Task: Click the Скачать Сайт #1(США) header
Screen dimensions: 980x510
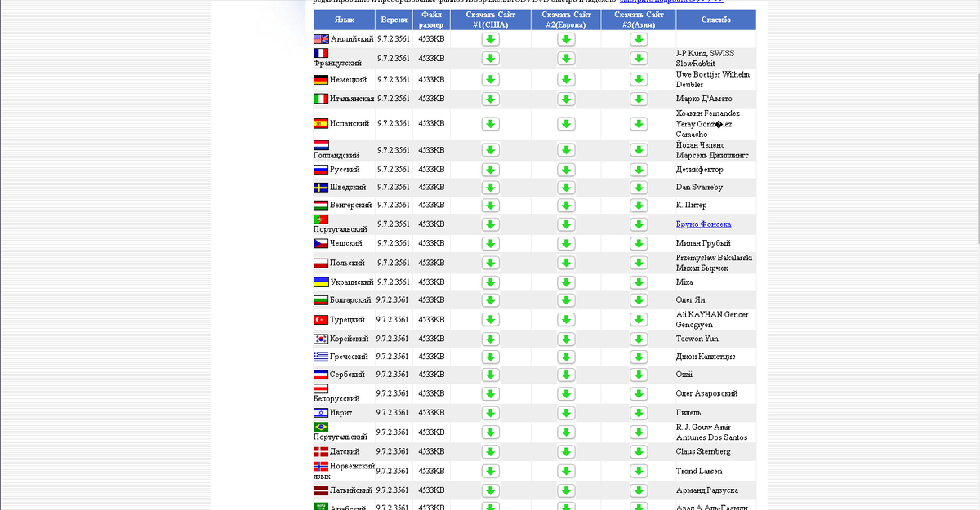Action: point(490,20)
